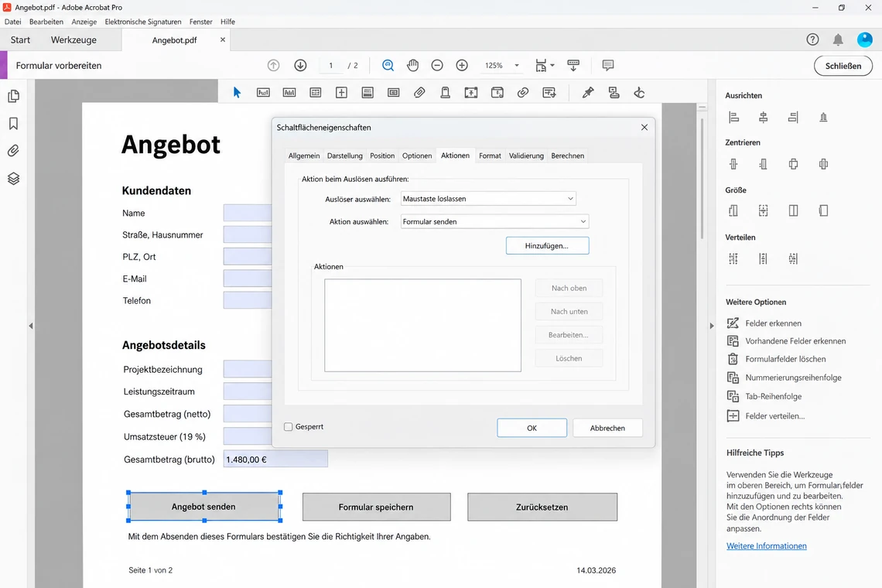This screenshot has height=588, width=882.
Task: Click the Schließen button
Action: click(x=843, y=66)
